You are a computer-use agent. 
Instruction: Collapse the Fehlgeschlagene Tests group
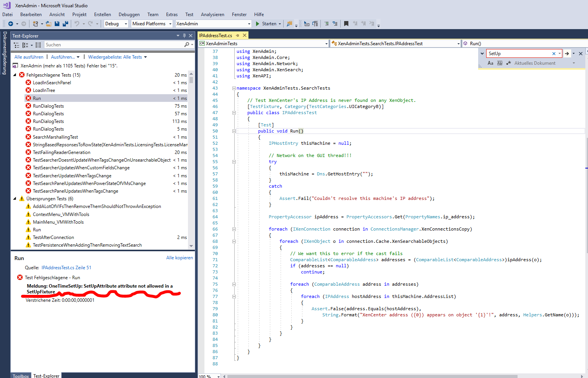tap(15, 75)
